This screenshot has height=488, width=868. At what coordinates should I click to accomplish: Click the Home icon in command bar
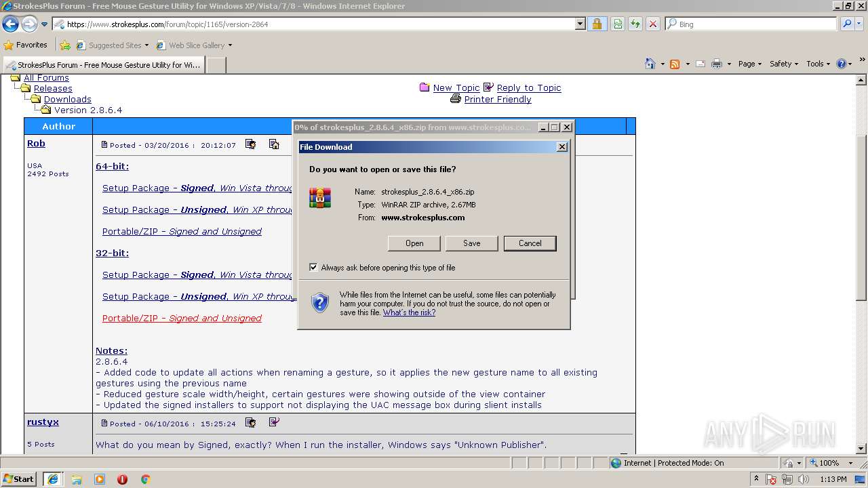650,64
